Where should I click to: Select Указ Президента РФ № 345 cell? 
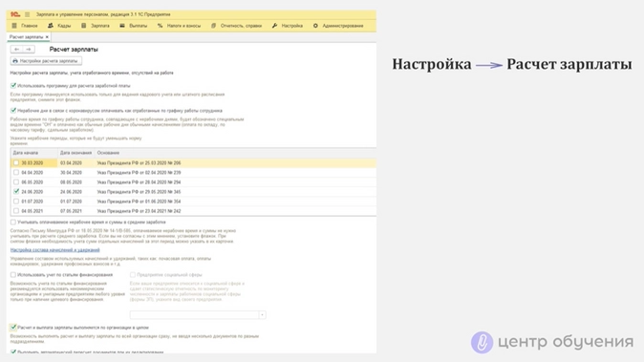tap(235, 192)
